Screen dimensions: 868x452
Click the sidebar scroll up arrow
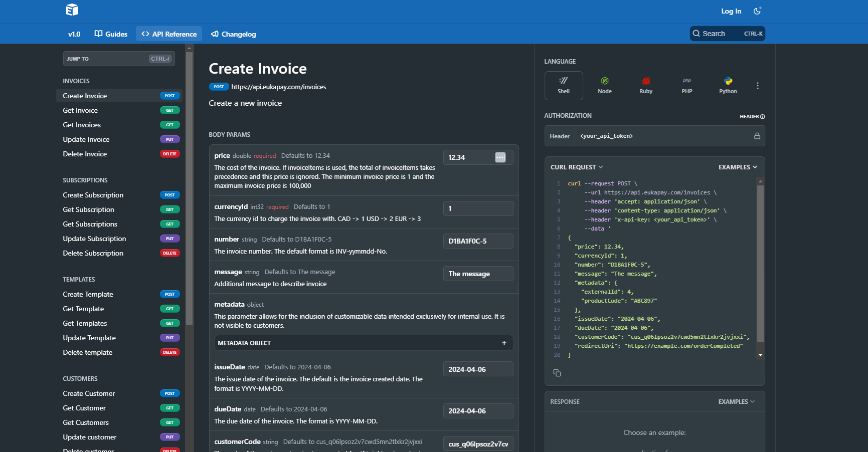pyautogui.click(x=189, y=48)
